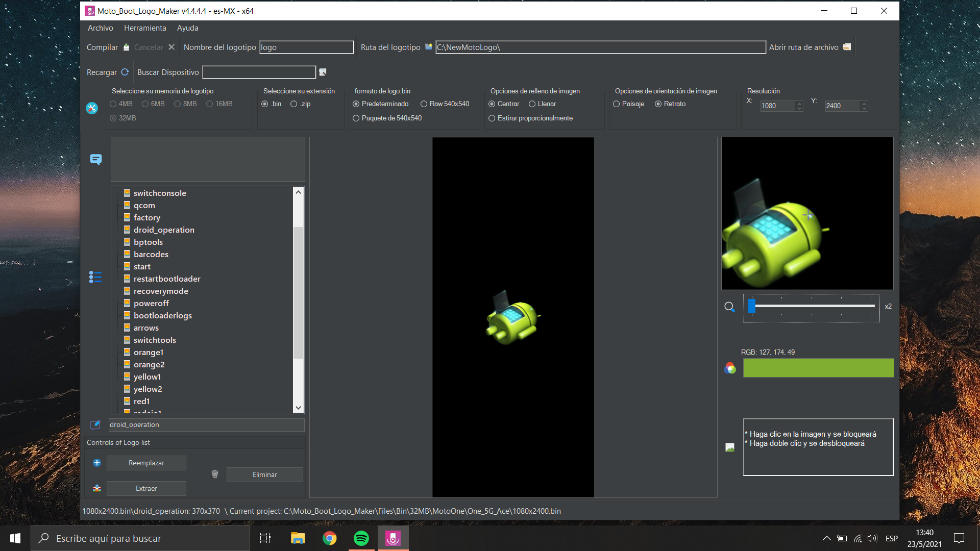Open the Archivo menu

coord(100,28)
